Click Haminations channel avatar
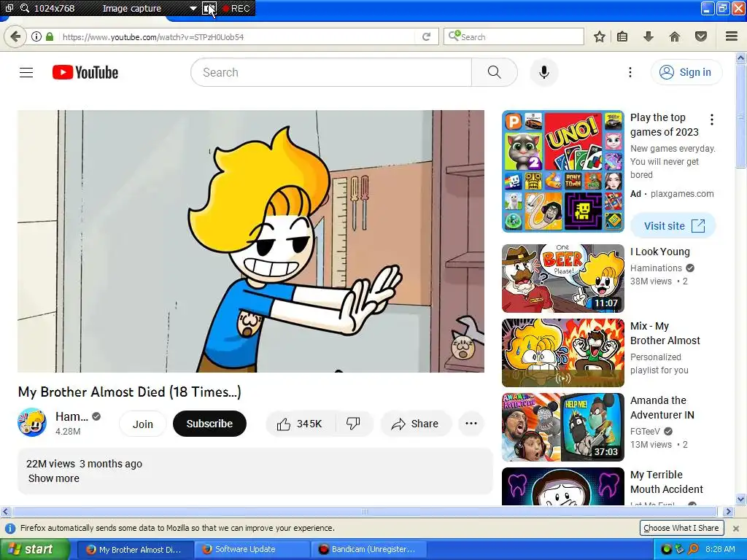This screenshot has width=747, height=560. pos(32,422)
